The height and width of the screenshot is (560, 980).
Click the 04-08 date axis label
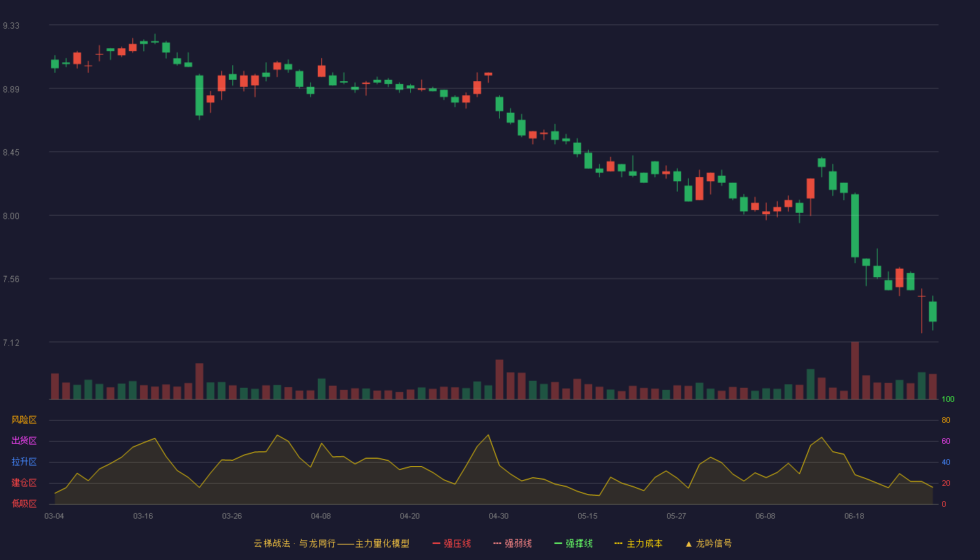click(x=321, y=516)
